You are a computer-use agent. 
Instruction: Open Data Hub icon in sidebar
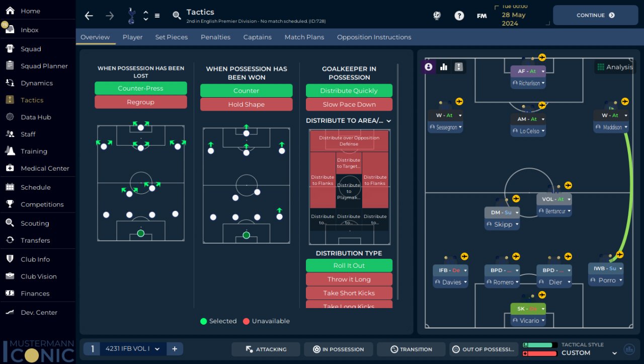pos(10,117)
